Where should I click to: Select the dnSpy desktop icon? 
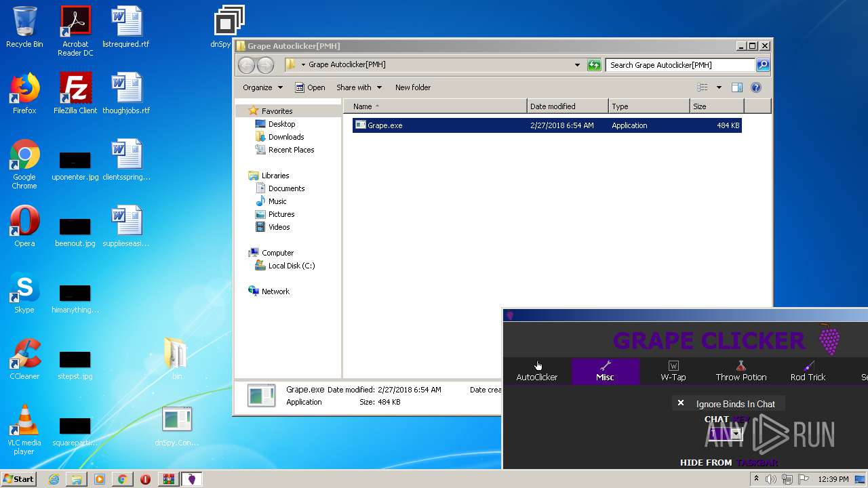point(229,27)
